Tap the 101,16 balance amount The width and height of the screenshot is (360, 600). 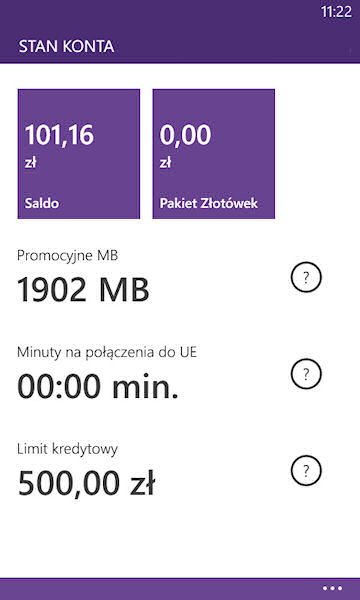pos(59,135)
